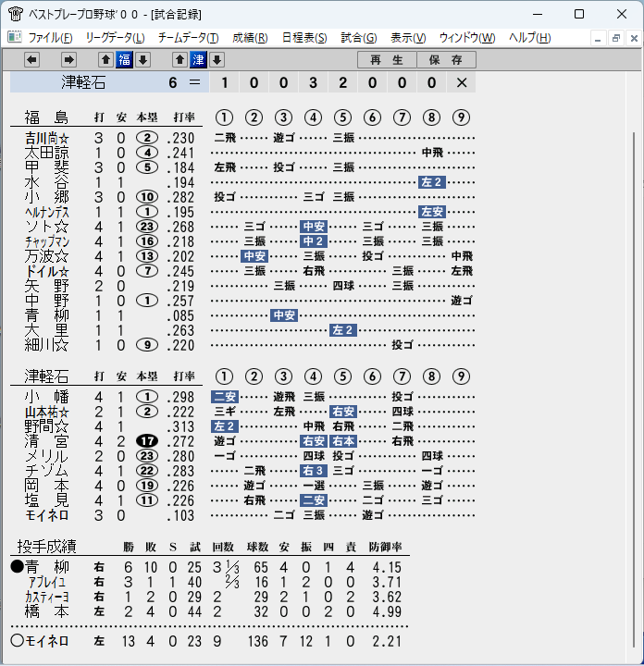
Task: Click the up arrow left of 津
Action: pos(180,60)
